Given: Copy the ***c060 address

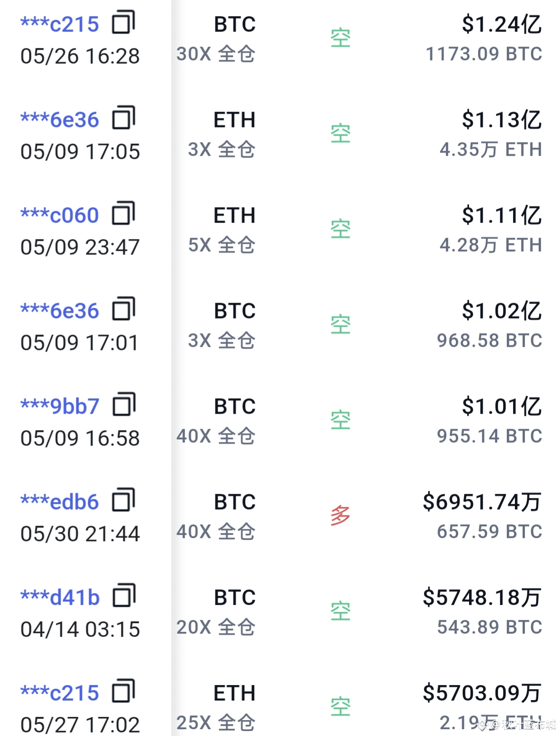Looking at the screenshot, I should pyautogui.click(x=124, y=214).
